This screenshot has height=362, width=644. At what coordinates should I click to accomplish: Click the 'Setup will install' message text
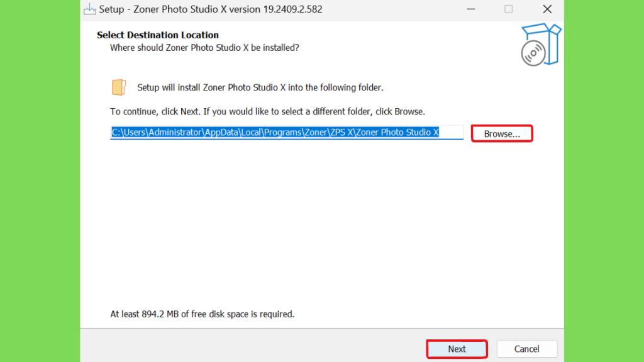point(260,87)
